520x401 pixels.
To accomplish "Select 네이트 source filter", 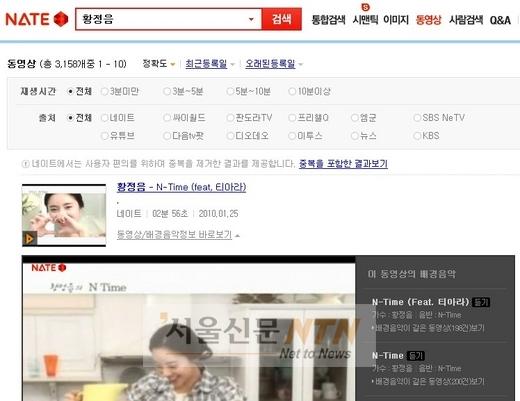I will 104,118.
